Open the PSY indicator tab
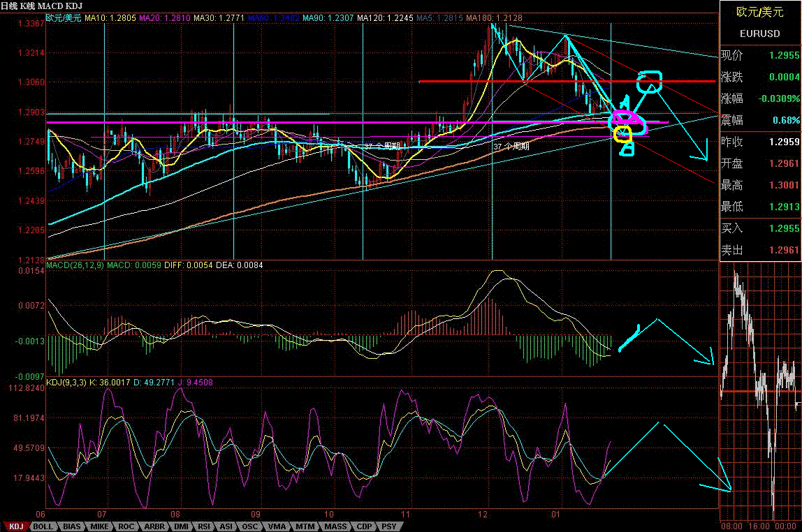802x532 pixels. 388,526
